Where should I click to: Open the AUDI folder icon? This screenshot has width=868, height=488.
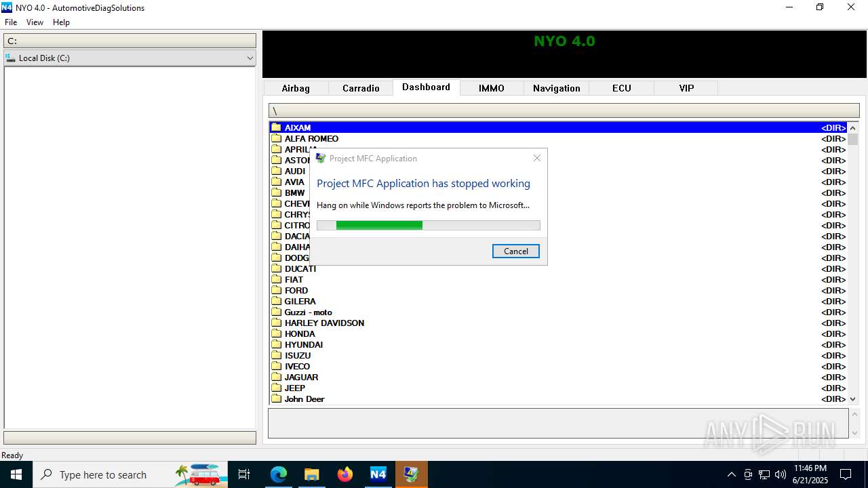click(x=276, y=171)
